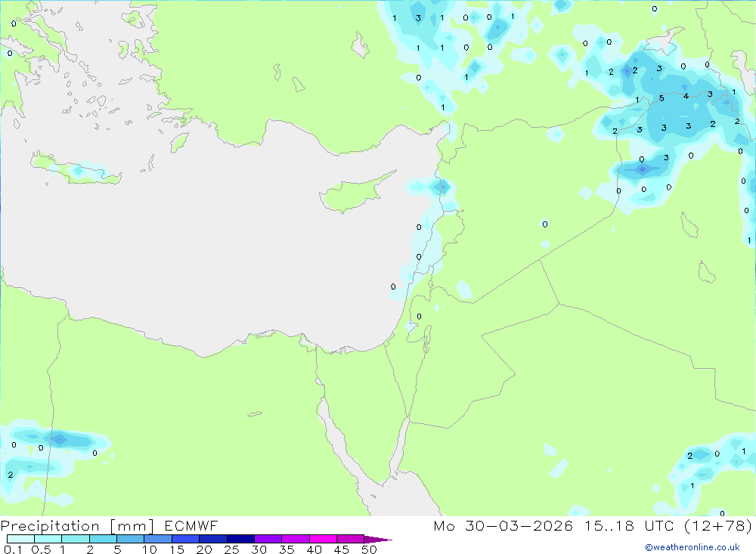Click the legend label '10'
Screen dimensions: 756x554
[150, 549]
